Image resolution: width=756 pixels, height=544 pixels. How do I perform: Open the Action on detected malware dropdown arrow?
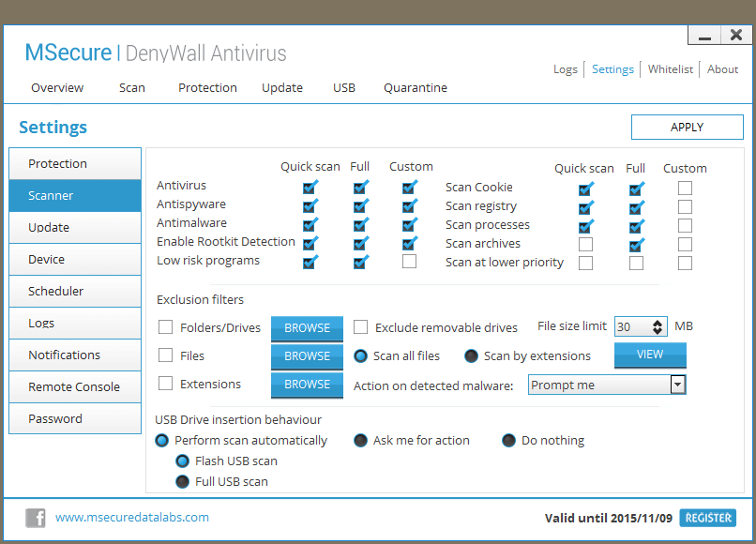(678, 385)
